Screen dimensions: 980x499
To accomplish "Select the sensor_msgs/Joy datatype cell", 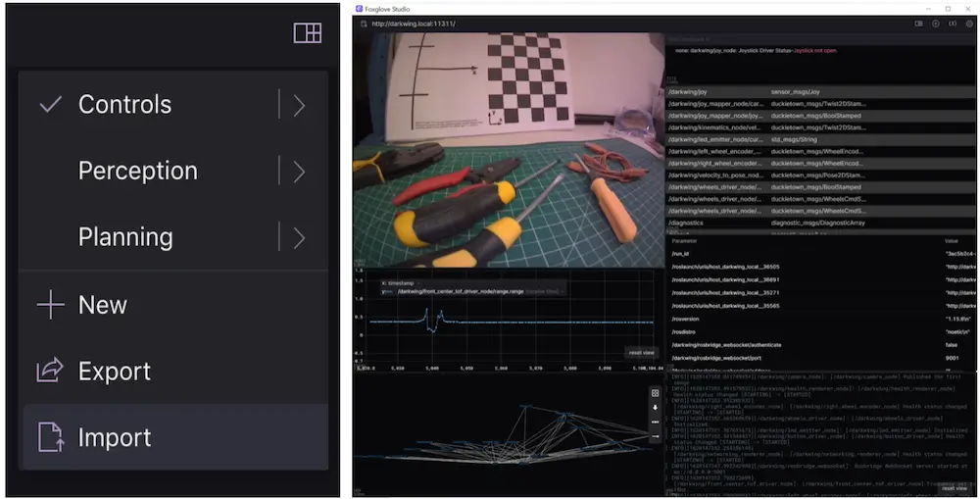I will coord(795,92).
